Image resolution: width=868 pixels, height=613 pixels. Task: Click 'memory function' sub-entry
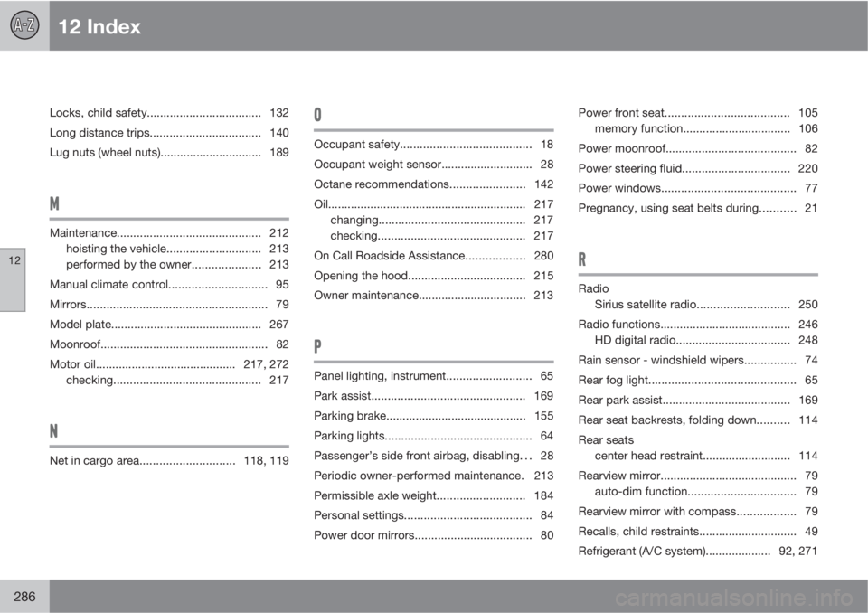coord(706,129)
